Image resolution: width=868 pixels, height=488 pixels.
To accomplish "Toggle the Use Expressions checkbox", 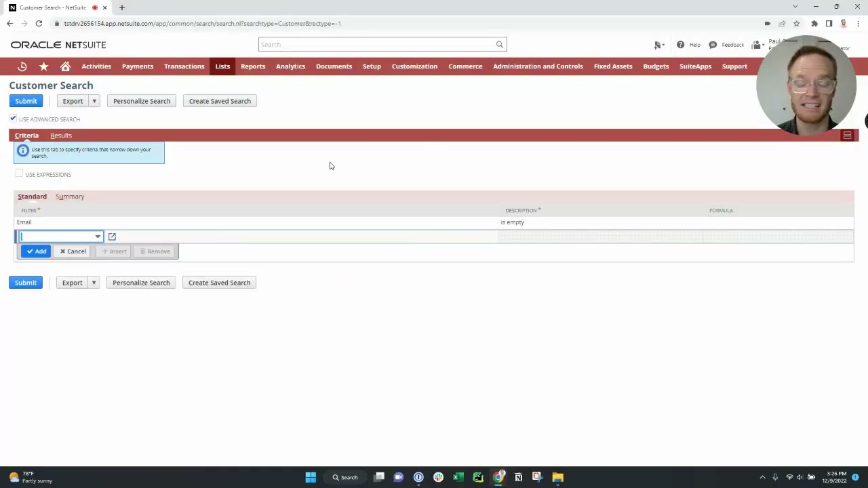I will (19, 174).
